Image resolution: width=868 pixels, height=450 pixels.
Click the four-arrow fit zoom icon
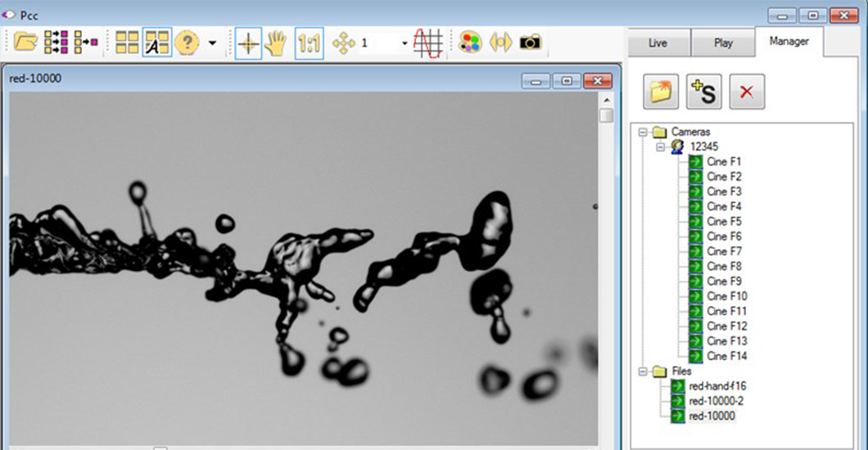point(343,43)
